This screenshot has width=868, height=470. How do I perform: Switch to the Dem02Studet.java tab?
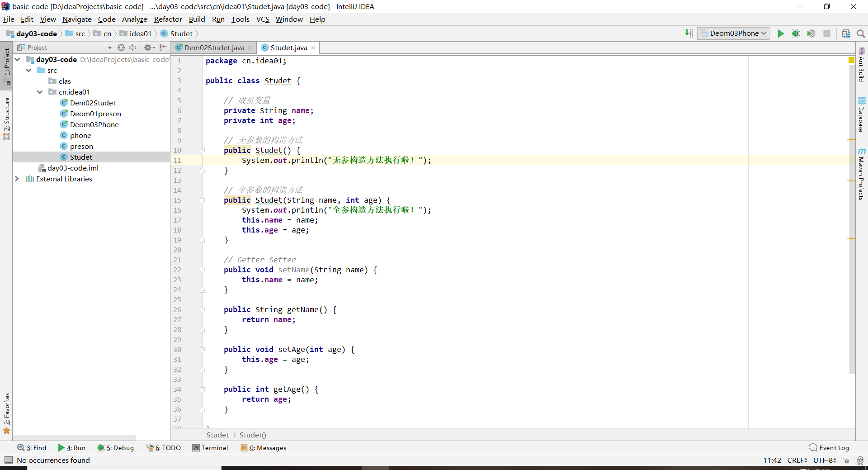[x=214, y=48]
